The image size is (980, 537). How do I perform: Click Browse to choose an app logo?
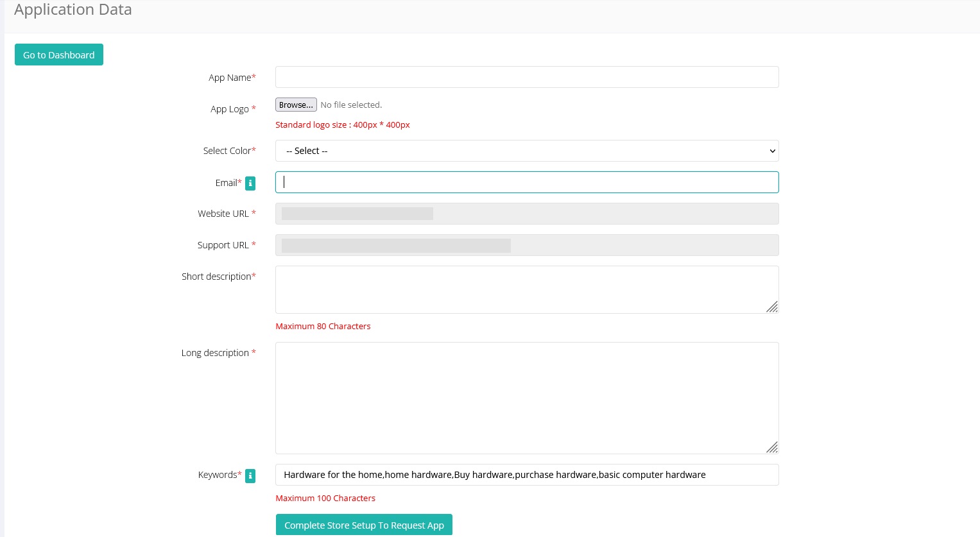click(x=296, y=105)
